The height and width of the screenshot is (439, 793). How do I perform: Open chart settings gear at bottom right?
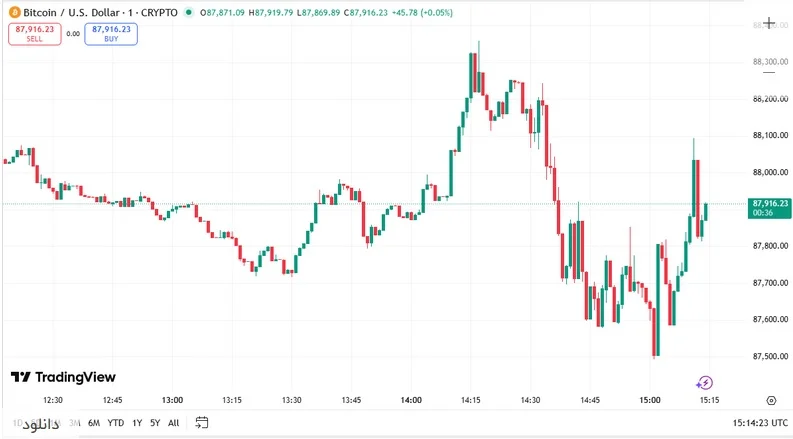[x=770, y=399]
